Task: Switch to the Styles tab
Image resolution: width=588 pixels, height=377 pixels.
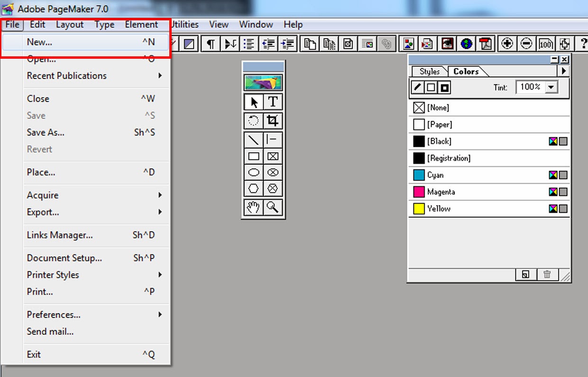Action: (429, 71)
